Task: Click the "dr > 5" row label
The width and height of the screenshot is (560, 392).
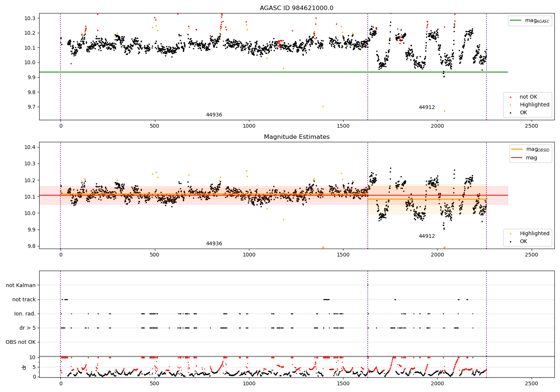Action: click(x=28, y=328)
